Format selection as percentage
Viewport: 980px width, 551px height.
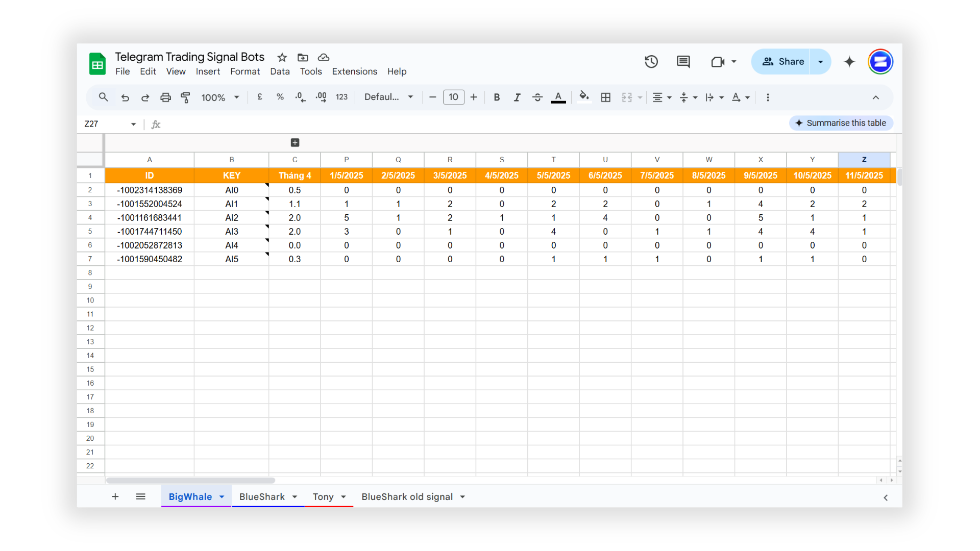280,97
